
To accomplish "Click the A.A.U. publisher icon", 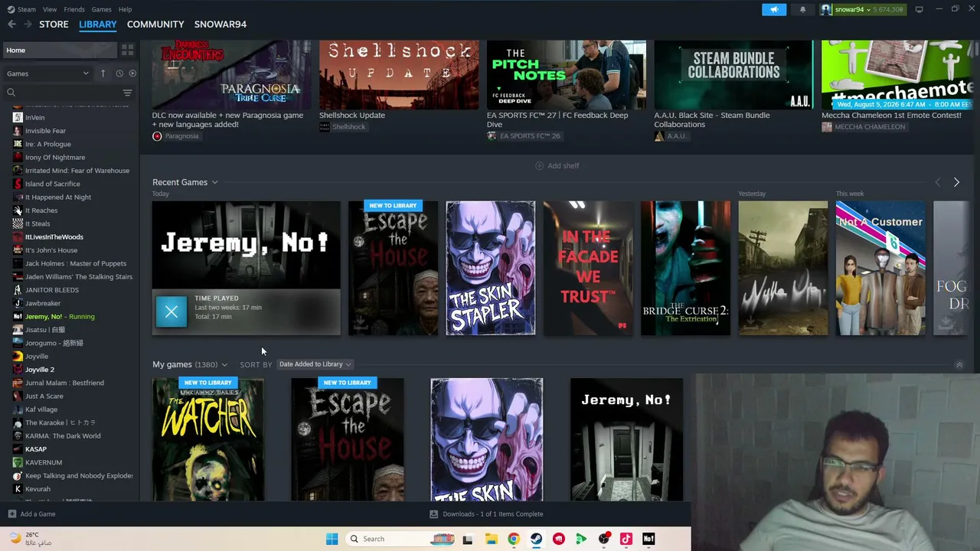I will click(x=658, y=136).
